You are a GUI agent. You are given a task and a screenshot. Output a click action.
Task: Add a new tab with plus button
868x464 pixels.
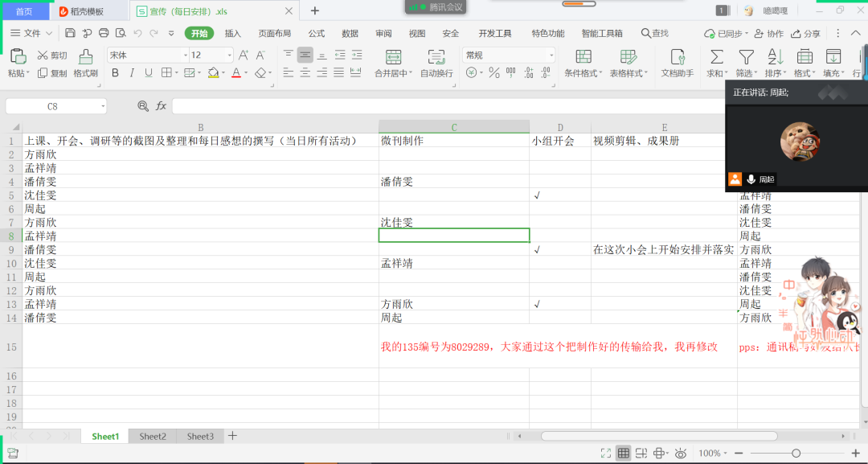click(314, 10)
